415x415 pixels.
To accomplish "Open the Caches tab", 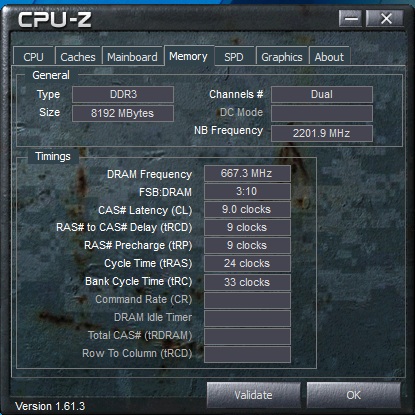I will click(x=78, y=56).
